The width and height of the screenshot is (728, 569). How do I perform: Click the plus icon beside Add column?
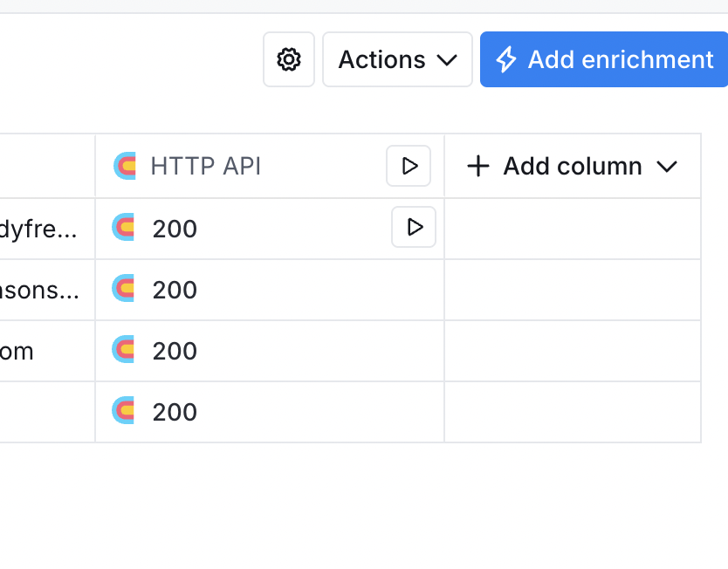(x=477, y=166)
